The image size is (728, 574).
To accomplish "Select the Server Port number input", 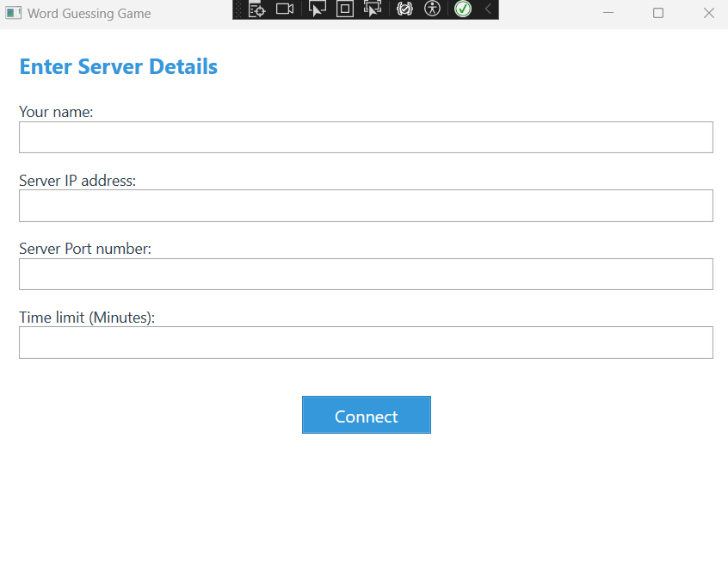I will coord(366,274).
